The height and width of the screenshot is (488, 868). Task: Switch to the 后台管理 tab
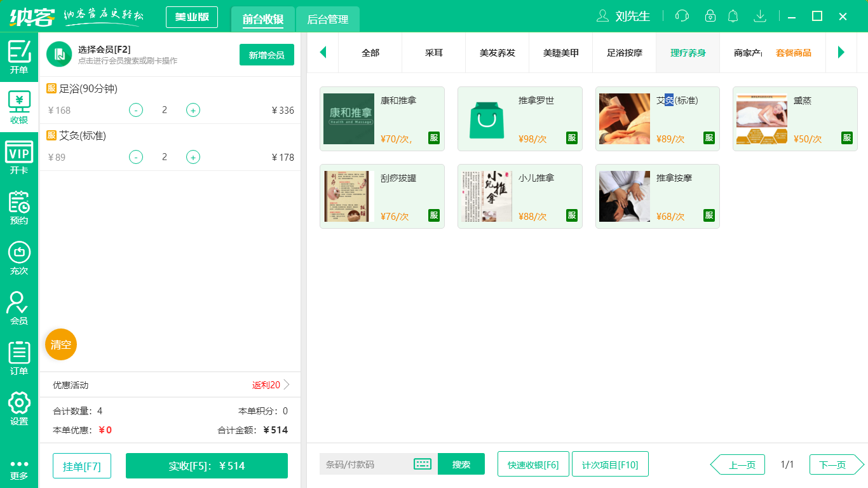click(327, 20)
